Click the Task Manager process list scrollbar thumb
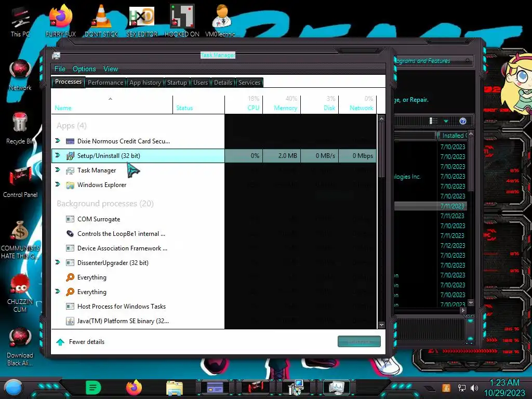The height and width of the screenshot is (399, 532). (382, 149)
